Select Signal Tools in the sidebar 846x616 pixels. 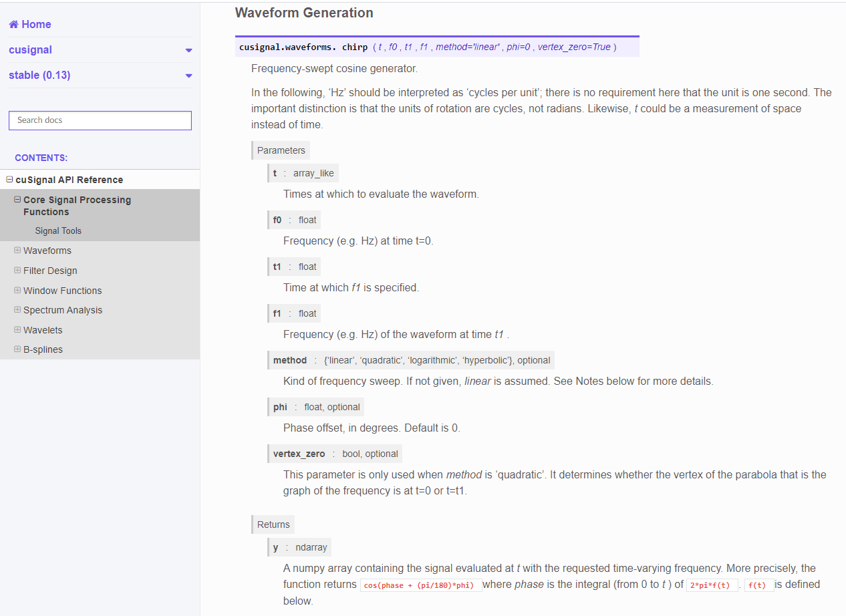coord(58,230)
